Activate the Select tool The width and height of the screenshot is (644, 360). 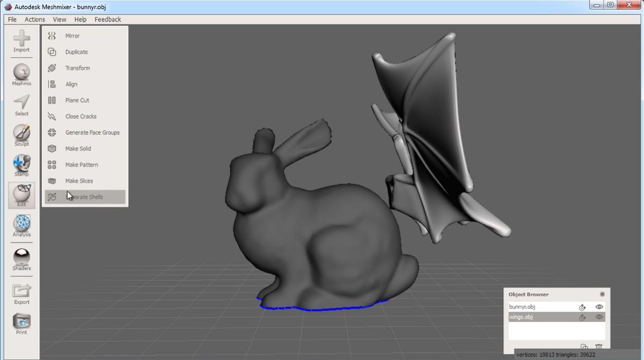(x=21, y=105)
